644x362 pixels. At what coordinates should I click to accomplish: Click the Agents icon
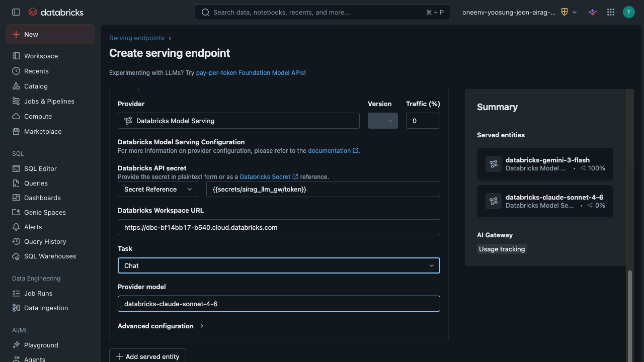[x=16, y=359]
